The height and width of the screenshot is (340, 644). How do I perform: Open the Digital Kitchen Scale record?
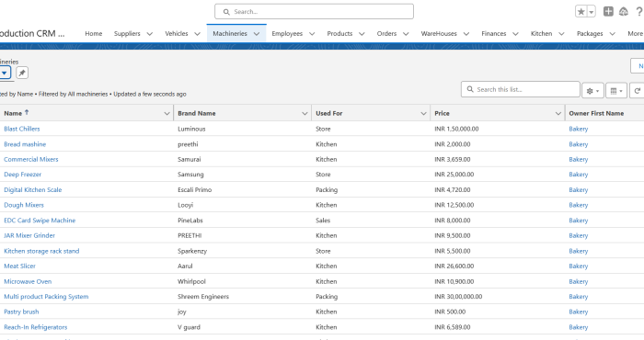pyautogui.click(x=33, y=190)
